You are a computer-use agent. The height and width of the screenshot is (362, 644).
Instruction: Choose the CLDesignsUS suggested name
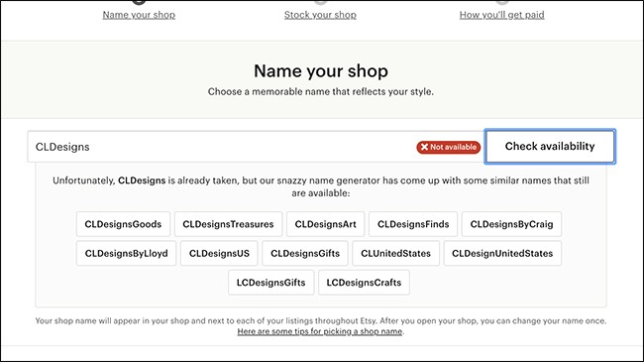coord(219,254)
